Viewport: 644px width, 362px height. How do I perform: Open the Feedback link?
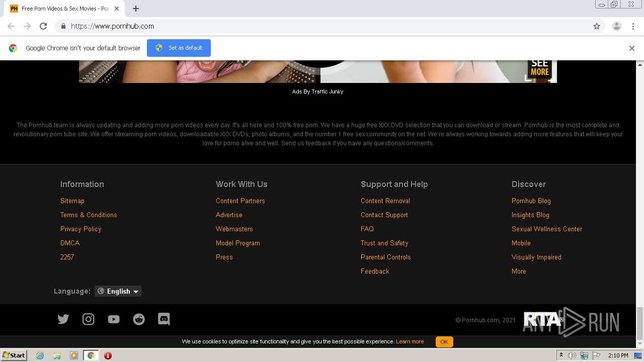[375, 271]
